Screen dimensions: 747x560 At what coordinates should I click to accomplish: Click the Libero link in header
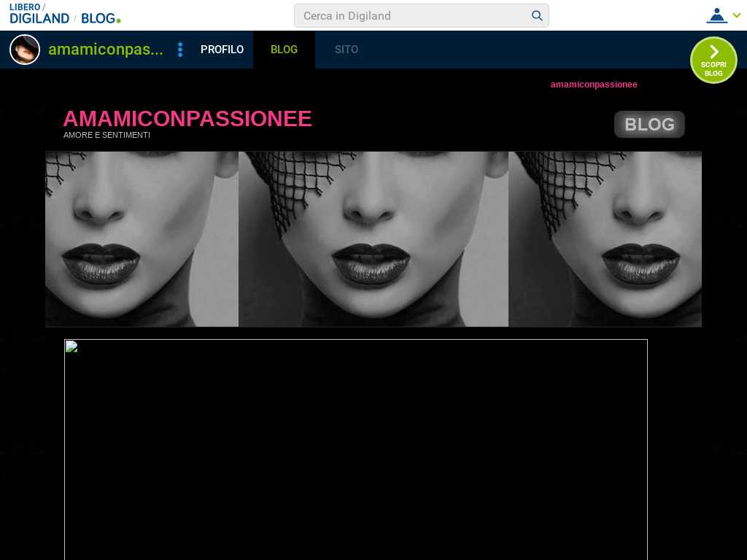click(25, 7)
